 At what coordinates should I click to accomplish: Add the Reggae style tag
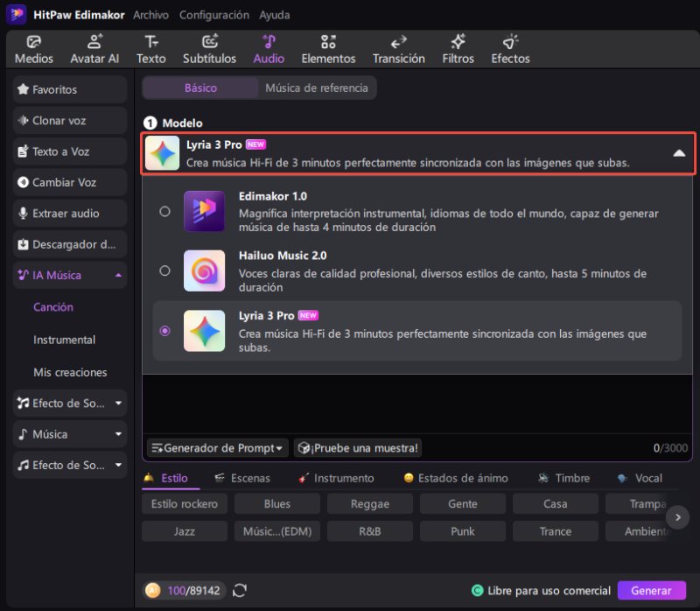coord(370,504)
